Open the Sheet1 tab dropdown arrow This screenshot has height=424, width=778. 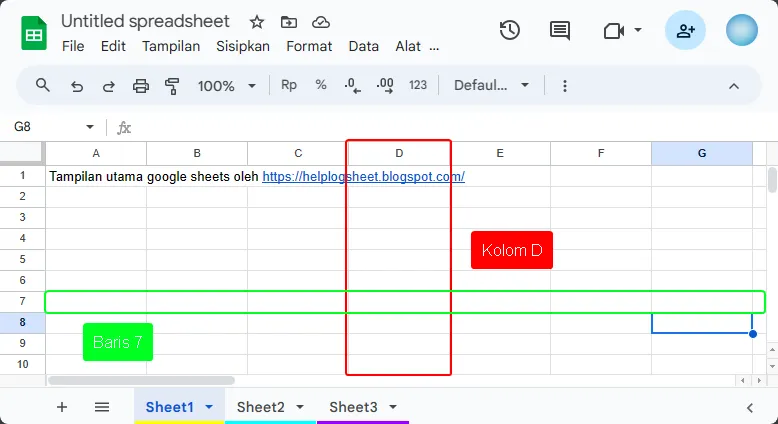pyautogui.click(x=209, y=407)
